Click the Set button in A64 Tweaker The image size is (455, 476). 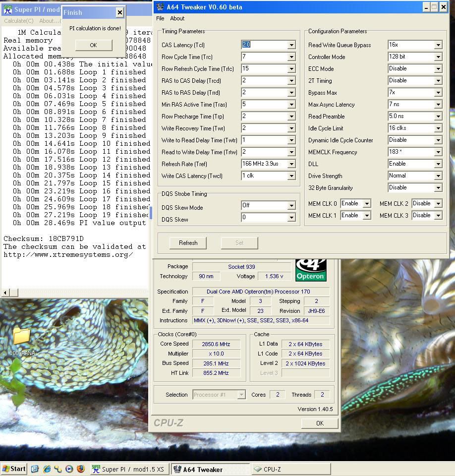239,243
